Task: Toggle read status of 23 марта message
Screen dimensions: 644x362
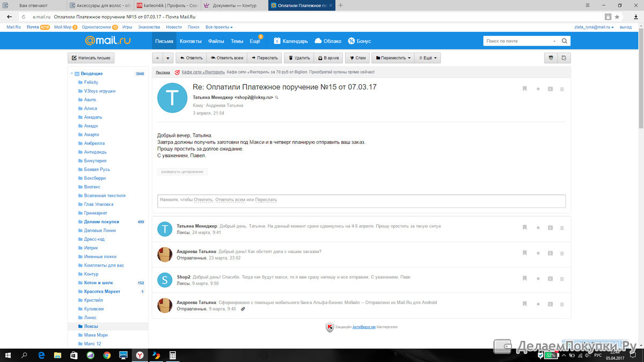Action: point(538,253)
